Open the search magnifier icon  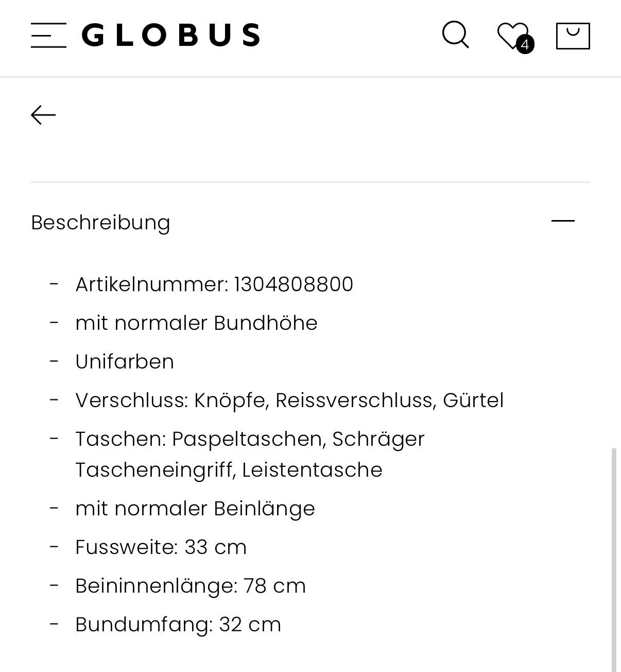click(456, 35)
